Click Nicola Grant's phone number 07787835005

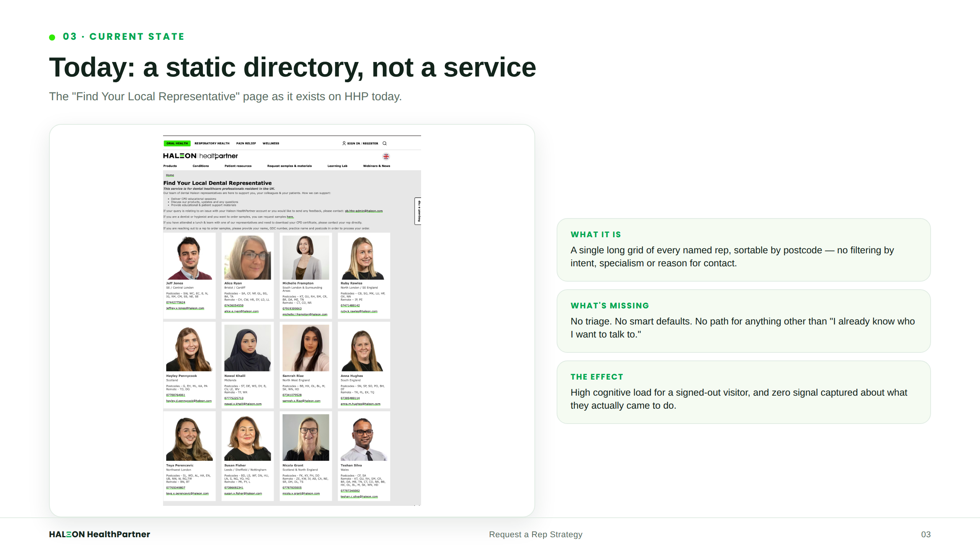coord(292,488)
